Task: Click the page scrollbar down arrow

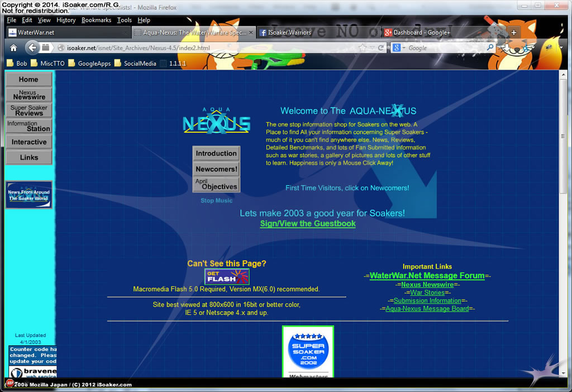Action: [563, 373]
